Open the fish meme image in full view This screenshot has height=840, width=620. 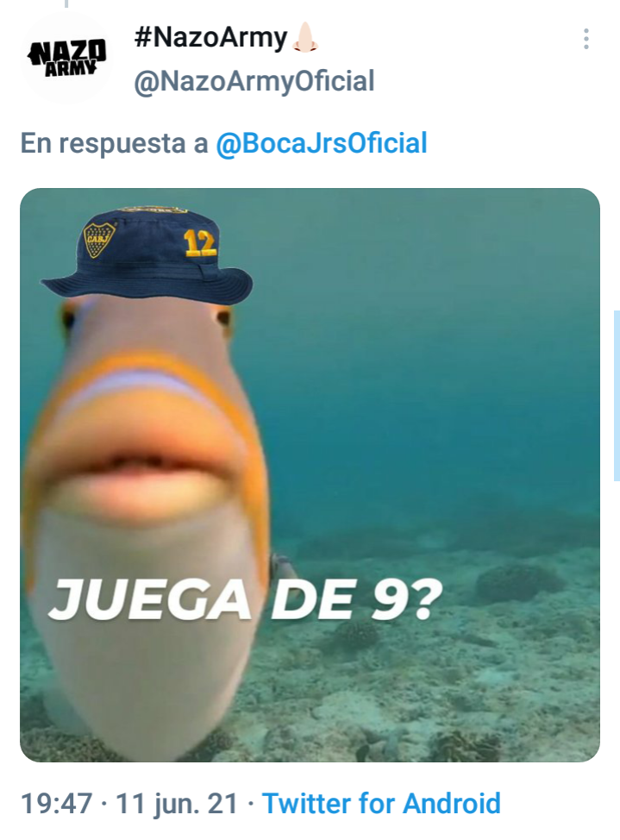click(x=310, y=474)
